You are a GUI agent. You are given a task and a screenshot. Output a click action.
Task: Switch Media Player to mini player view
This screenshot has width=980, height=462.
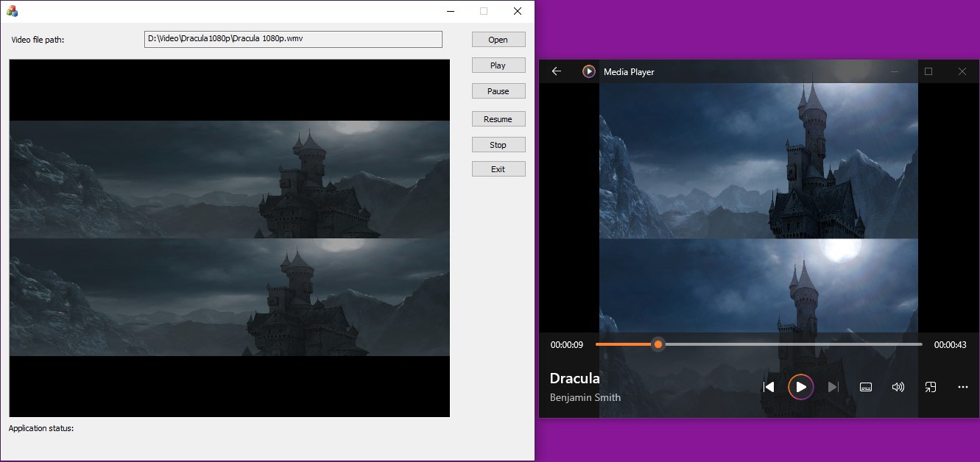(931, 387)
